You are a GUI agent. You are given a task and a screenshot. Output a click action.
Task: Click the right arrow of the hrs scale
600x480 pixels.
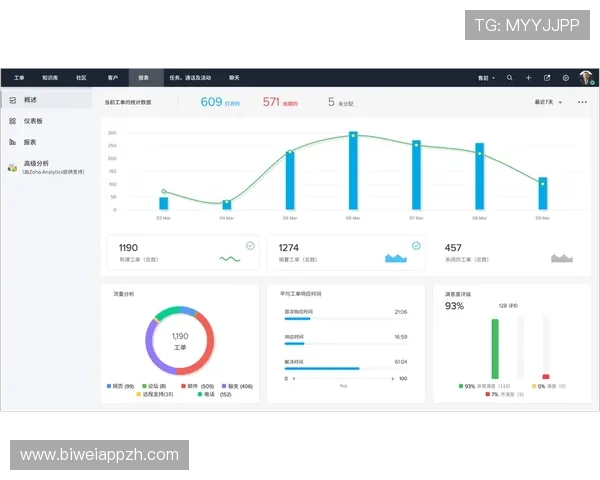[x=393, y=379]
